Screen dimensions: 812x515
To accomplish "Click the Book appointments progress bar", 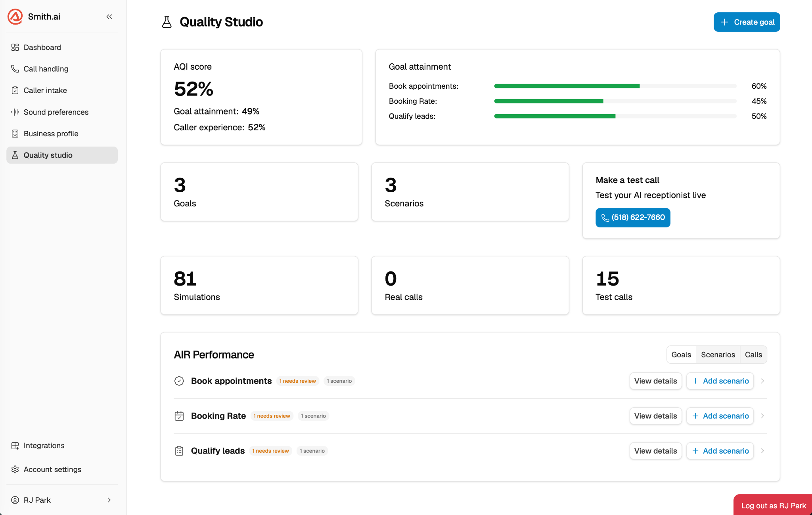I will pos(615,86).
